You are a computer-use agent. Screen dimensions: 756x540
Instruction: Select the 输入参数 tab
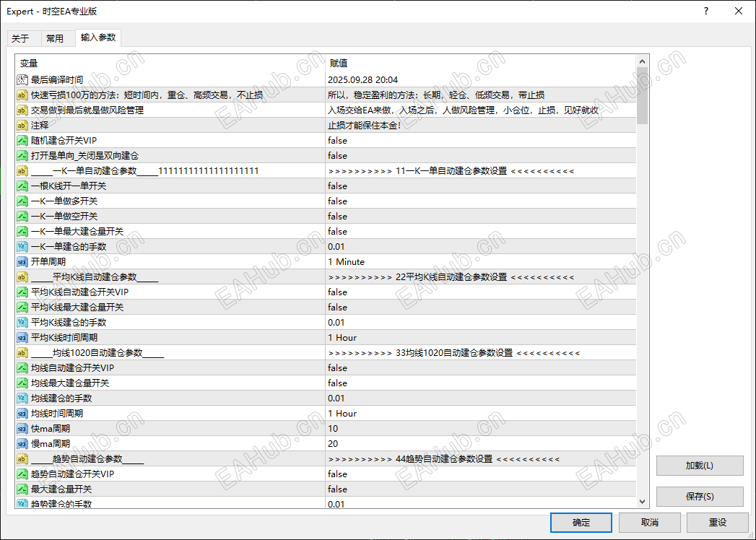(98, 38)
